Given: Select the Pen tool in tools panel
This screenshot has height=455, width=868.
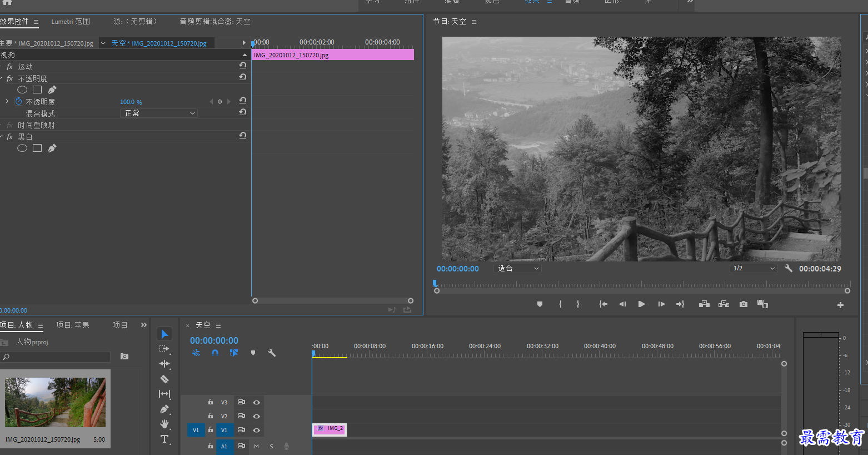Looking at the screenshot, I should point(164,409).
